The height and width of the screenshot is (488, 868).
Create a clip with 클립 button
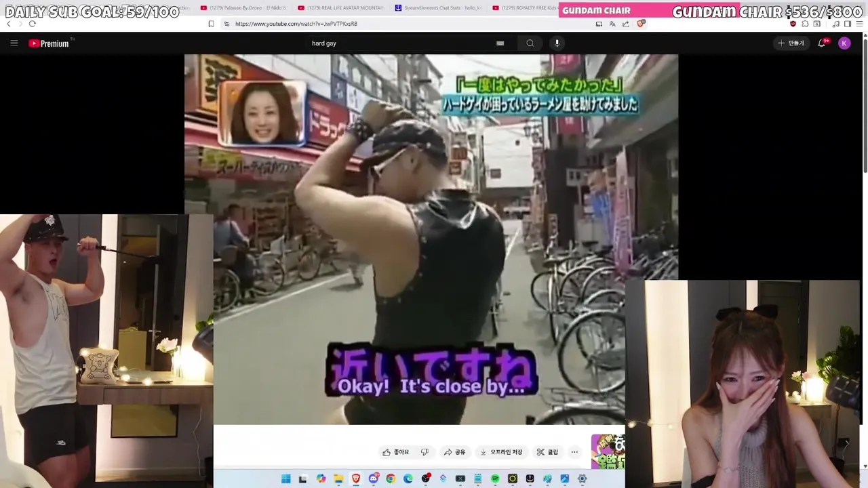[547, 452]
